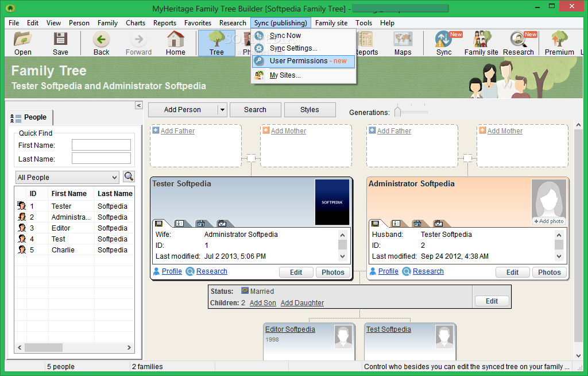
Task: Open Tester Softpedia's Profile link
Action: point(172,271)
